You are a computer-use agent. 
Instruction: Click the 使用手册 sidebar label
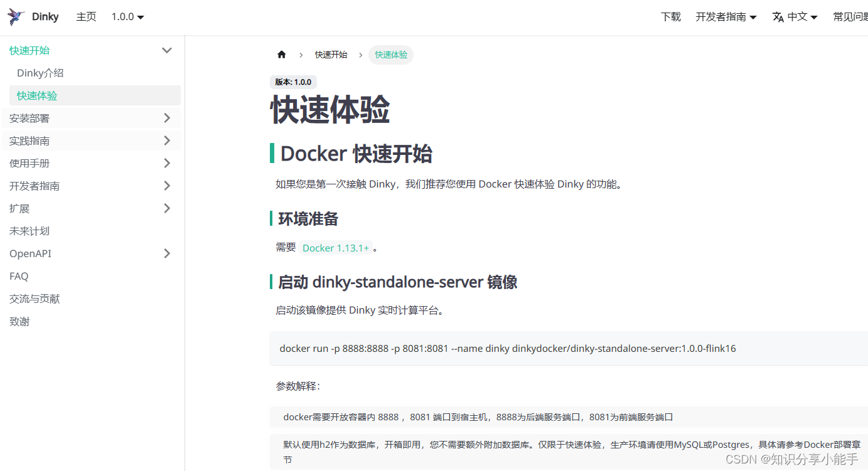click(x=29, y=163)
